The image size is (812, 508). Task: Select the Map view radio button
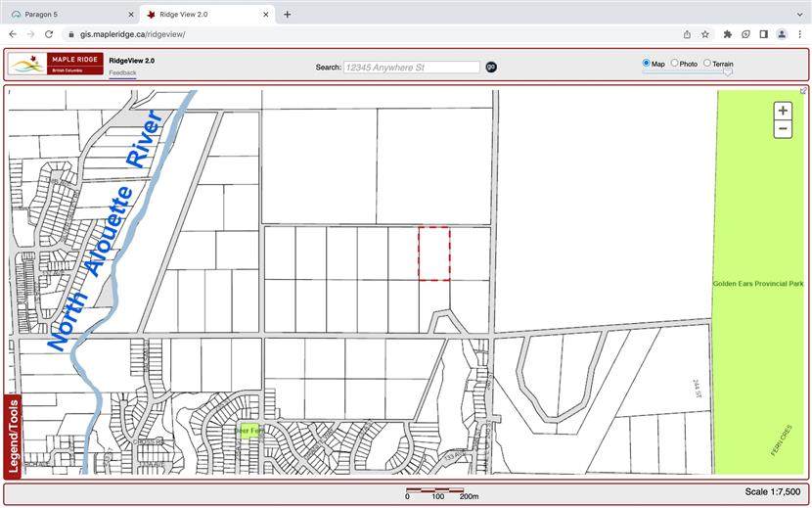click(646, 64)
